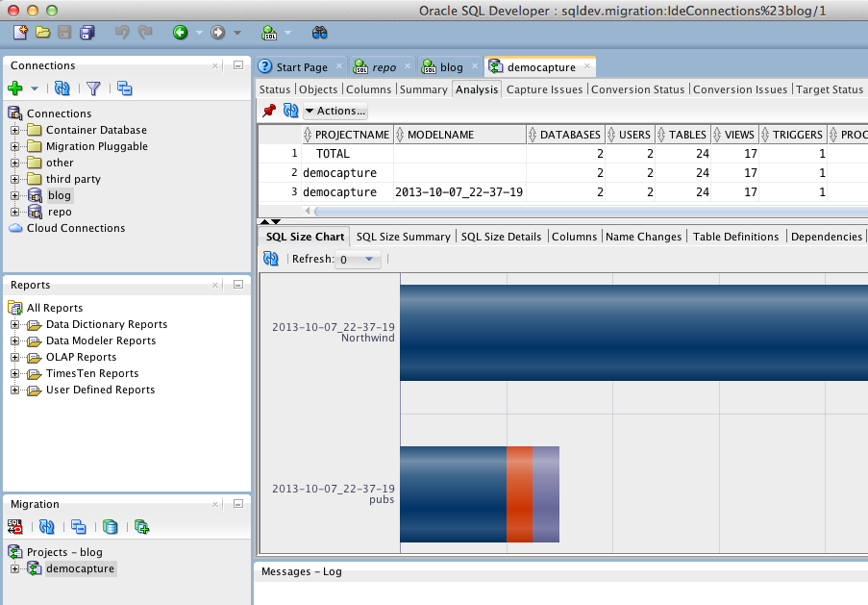Open the new connection dropdown arrow
The width and height of the screenshot is (868, 605).
35,88
